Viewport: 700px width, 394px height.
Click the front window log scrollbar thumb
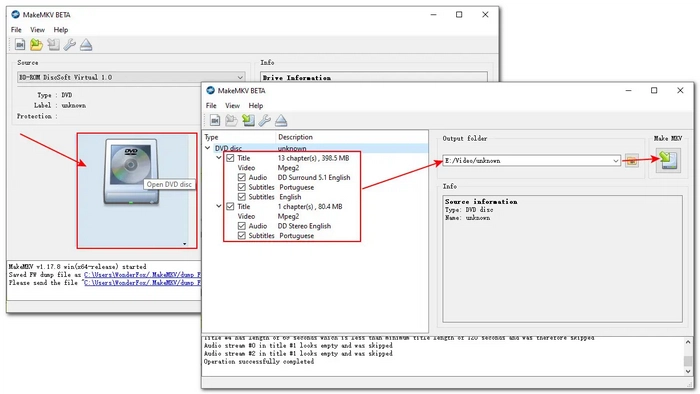[x=688, y=361]
